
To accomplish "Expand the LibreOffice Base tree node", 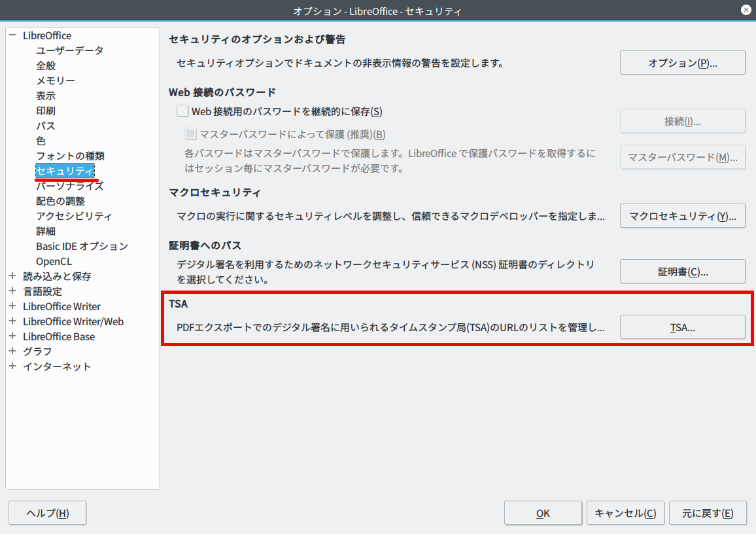I will pos(12,336).
